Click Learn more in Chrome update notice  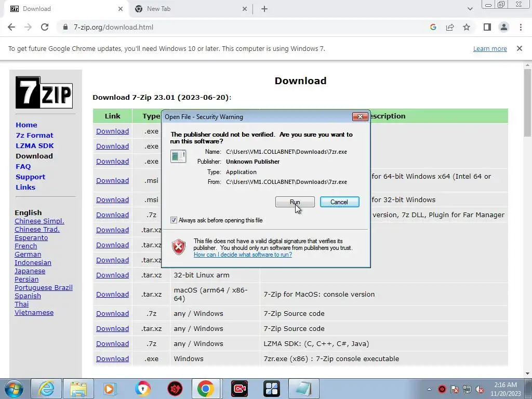coord(490,48)
